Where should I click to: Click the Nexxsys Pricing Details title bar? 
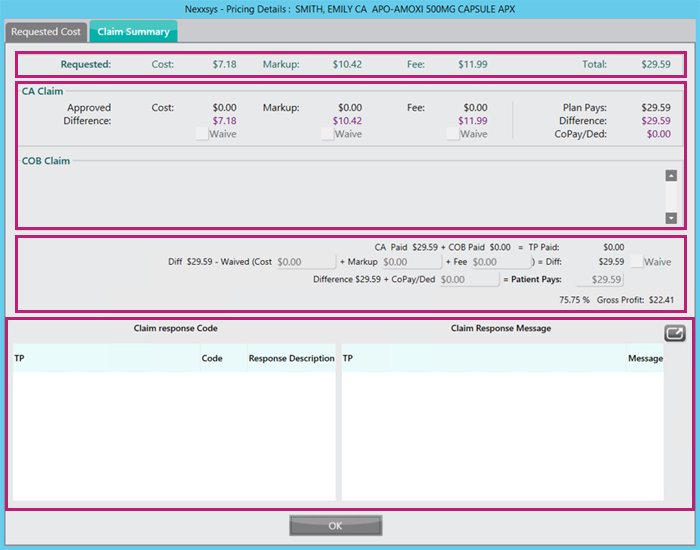350,9
